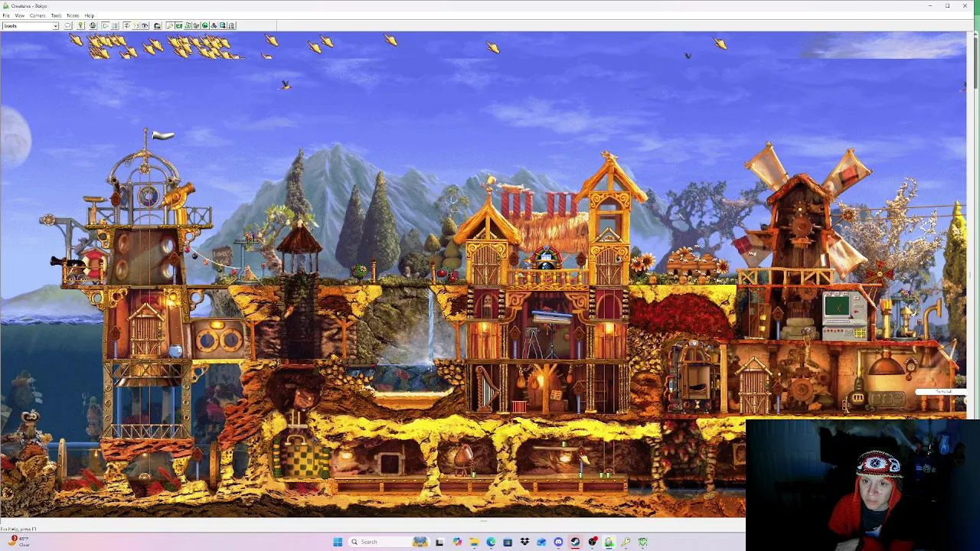980x551 pixels.
Task: Open the weather widget in the taskbar
Action: pos(20,541)
